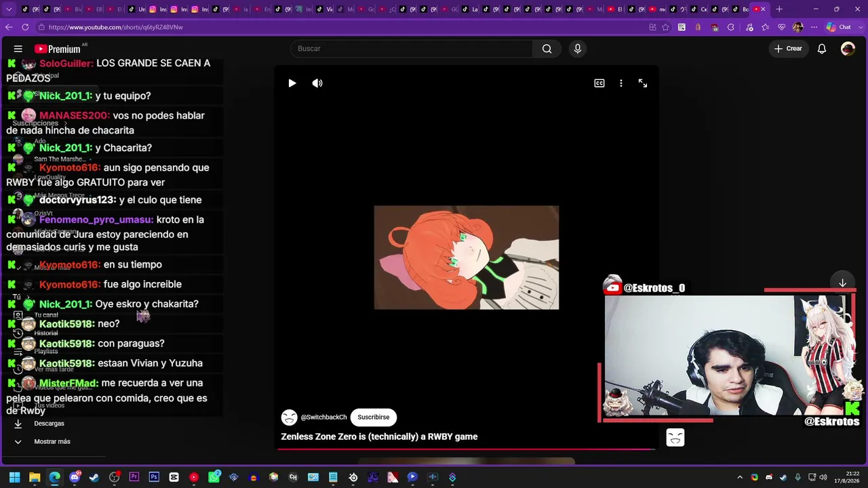Open Descargas in the sidebar
Screen dimensions: 868x488
(x=49, y=424)
